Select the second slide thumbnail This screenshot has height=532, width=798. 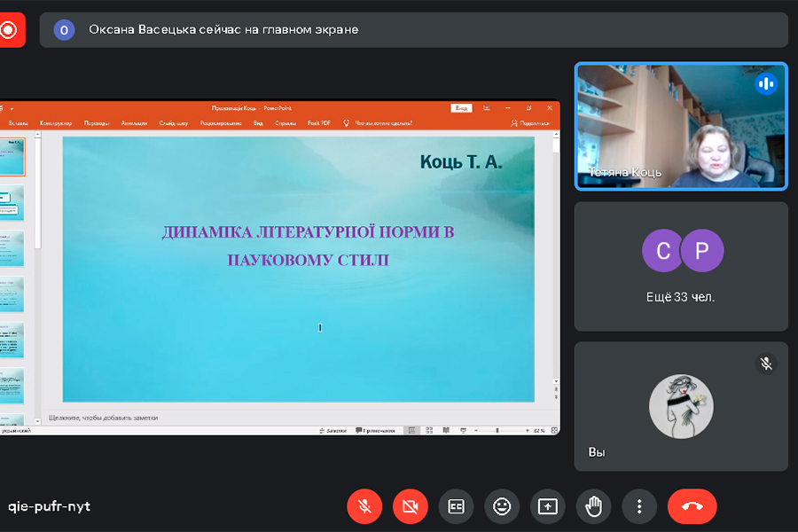[12, 203]
